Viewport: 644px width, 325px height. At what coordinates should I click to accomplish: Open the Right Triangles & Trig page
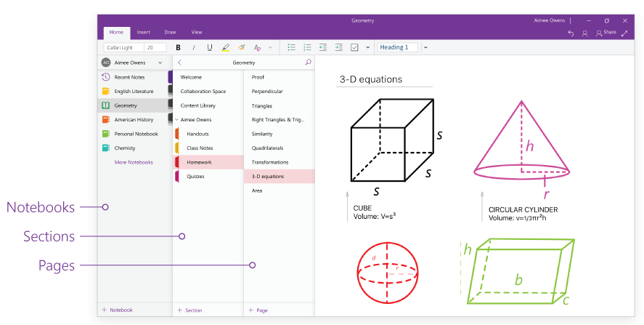coord(280,120)
